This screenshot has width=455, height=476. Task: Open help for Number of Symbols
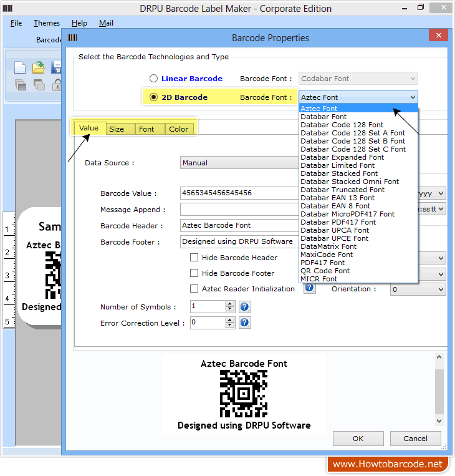click(x=244, y=307)
